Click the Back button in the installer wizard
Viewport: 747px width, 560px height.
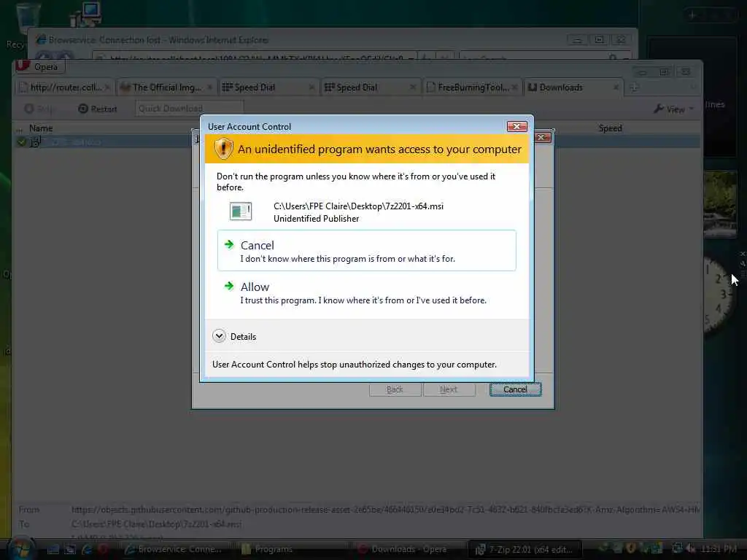pyautogui.click(x=395, y=389)
